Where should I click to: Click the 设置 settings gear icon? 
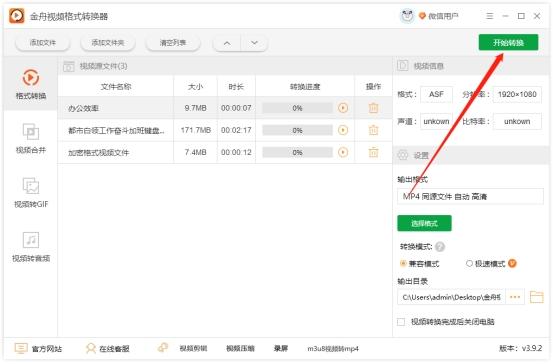(x=402, y=155)
